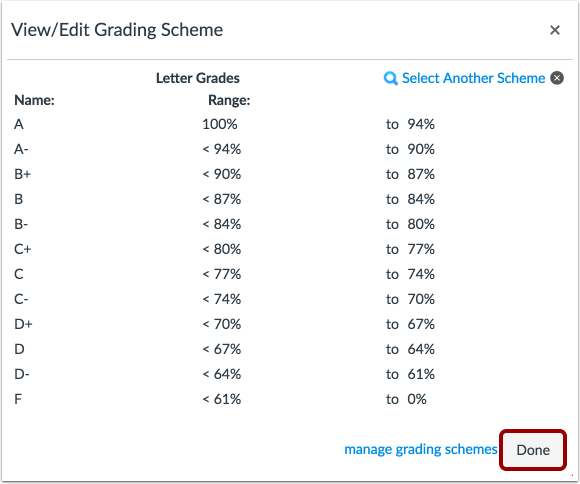Click the F grade name

pyautogui.click(x=18, y=399)
